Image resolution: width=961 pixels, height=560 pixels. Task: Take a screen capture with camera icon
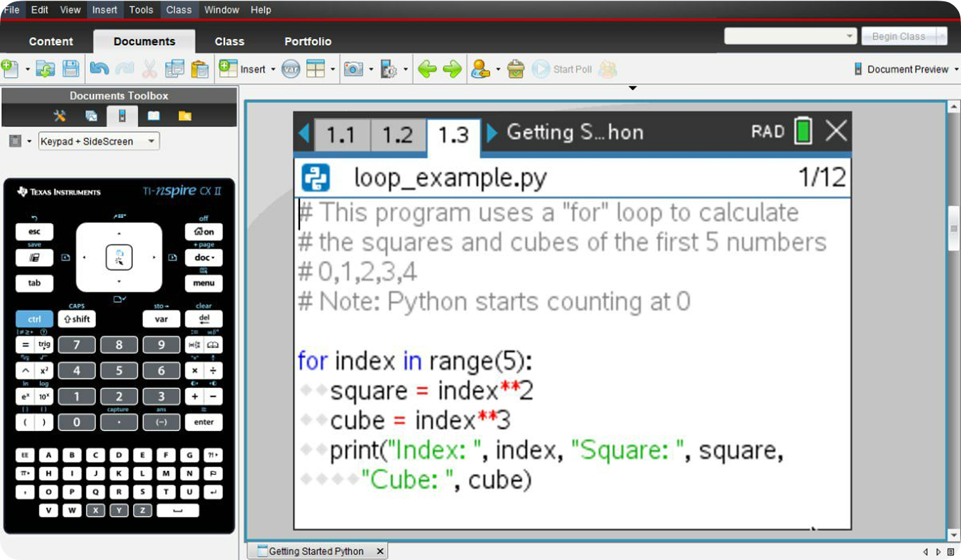353,69
